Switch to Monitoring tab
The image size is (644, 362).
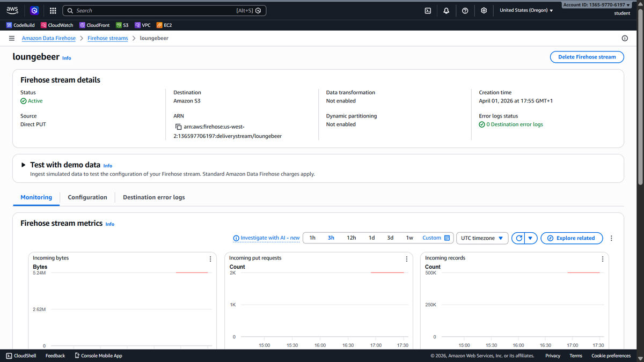point(36,197)
